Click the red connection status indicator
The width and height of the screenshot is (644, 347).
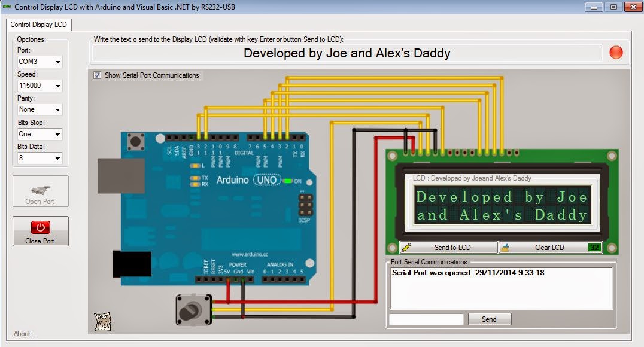point(615,53)
